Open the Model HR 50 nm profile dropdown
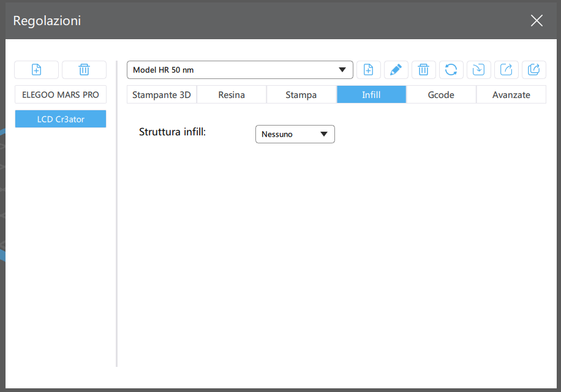 click(x=240, y=70)
